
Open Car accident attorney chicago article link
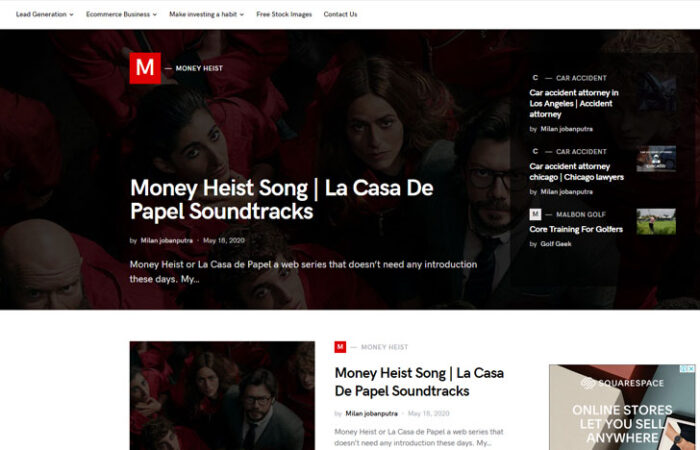pyautogui.click(x=576, y=171)
